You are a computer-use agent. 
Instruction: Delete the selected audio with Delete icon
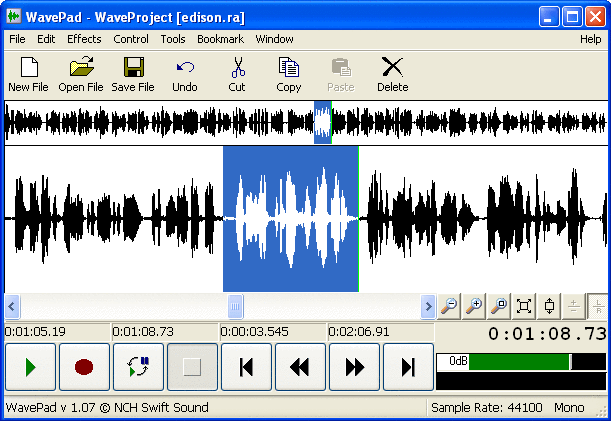[x=392, y=74]
